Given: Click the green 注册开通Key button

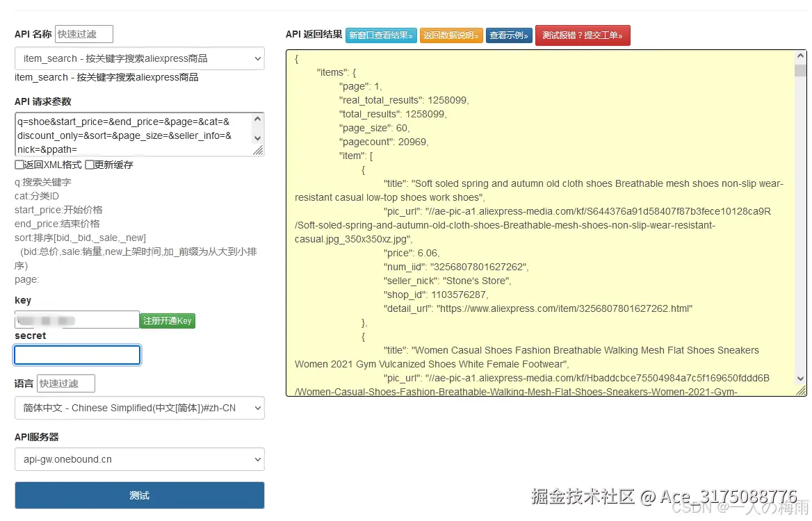Looking at the screenshot, I should tap(167, 321).
